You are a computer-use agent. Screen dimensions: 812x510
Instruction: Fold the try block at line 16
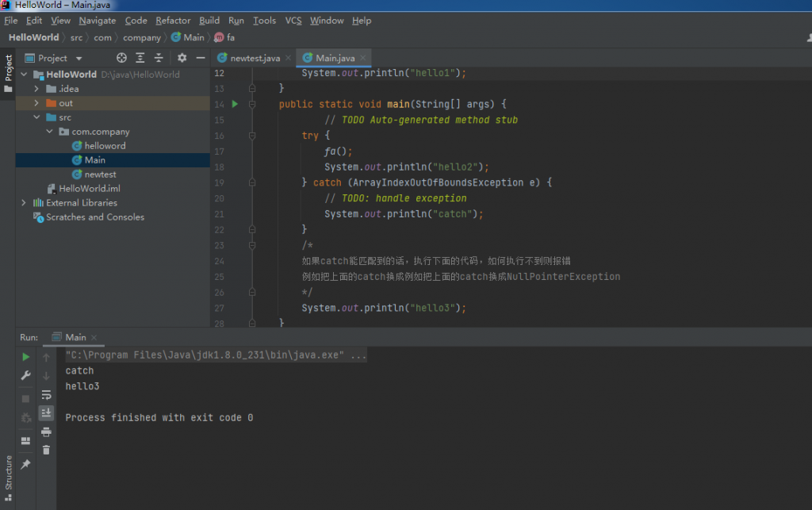[251, 136]
